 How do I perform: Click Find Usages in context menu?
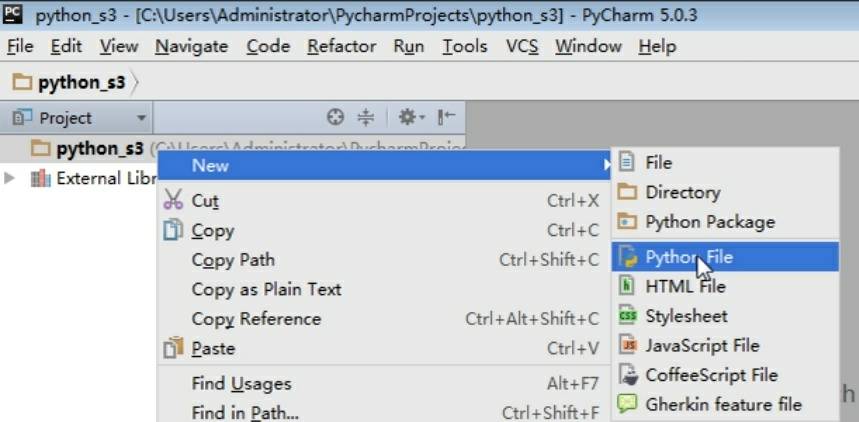(x=241, y=383)
